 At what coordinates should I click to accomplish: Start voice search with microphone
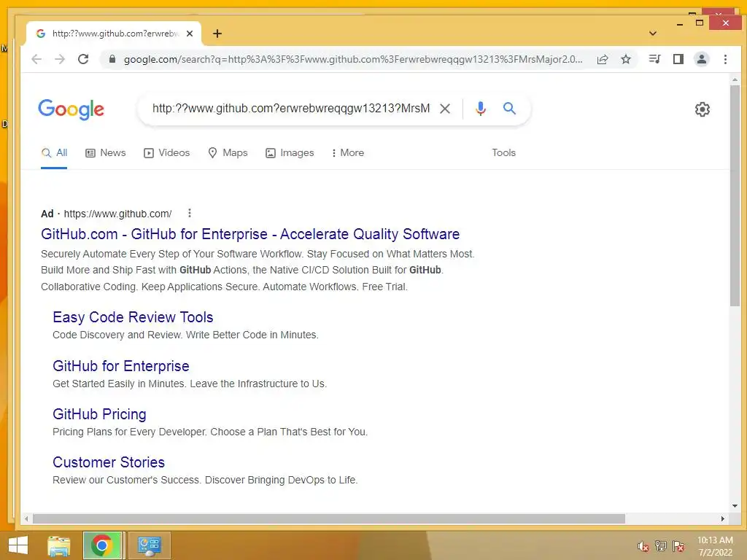(x=481, y=109)
